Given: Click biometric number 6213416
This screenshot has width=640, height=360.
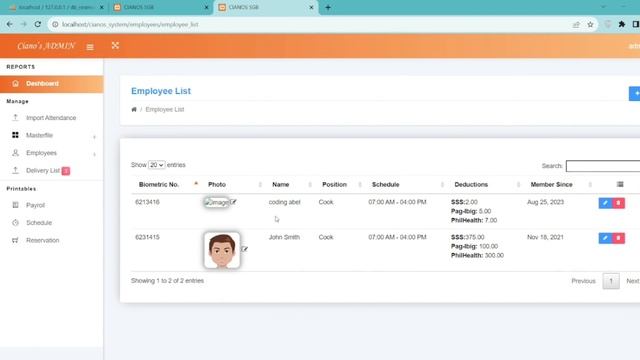Looking at the screenshot, I should pos(147,202).
